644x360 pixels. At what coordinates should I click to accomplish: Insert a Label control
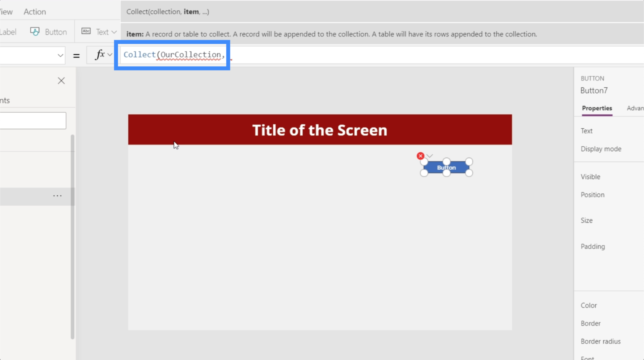[8, 32]
